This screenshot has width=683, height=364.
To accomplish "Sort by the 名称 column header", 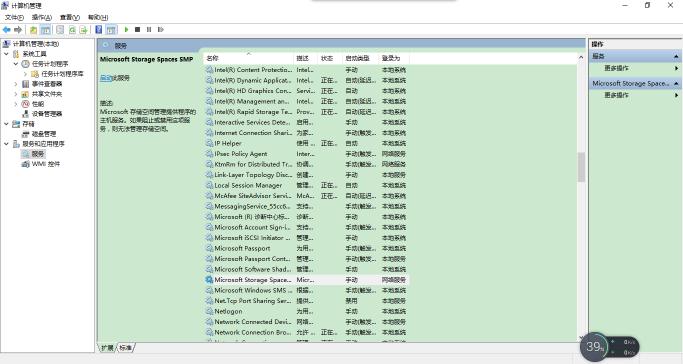I will (x=248, y=58).
